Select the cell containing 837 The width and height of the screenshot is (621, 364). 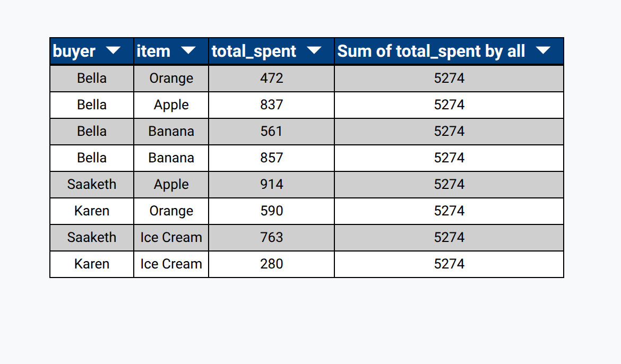[x=272, y=105]
